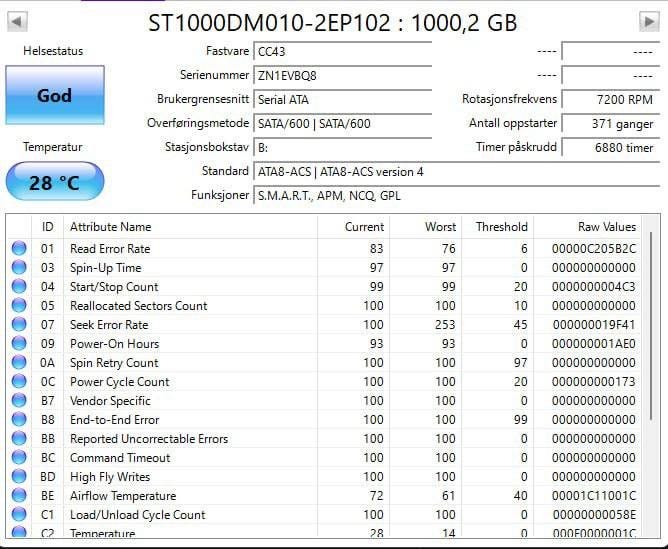Click status circle for Airflow Temperature

pyautogui.click(x=19, y=495)
